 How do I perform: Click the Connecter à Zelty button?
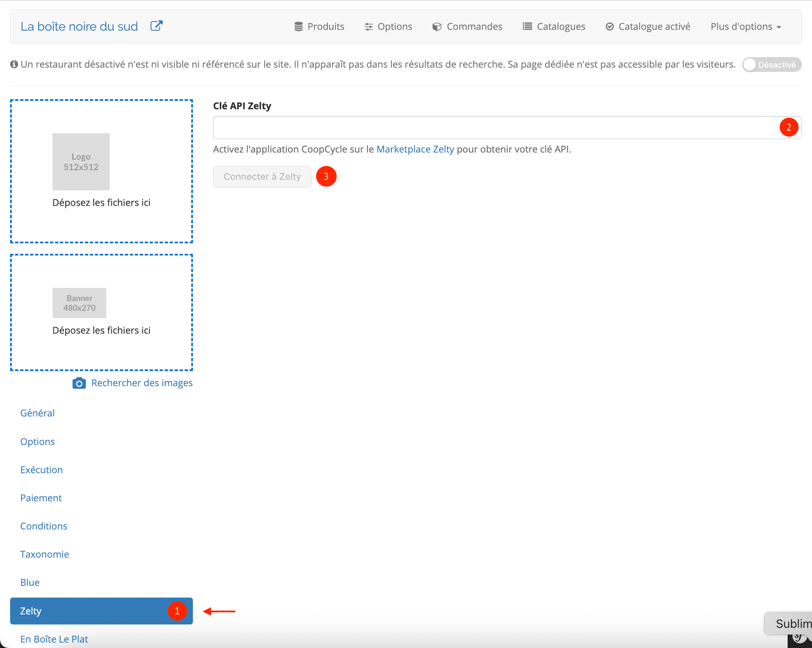point(262,176)
